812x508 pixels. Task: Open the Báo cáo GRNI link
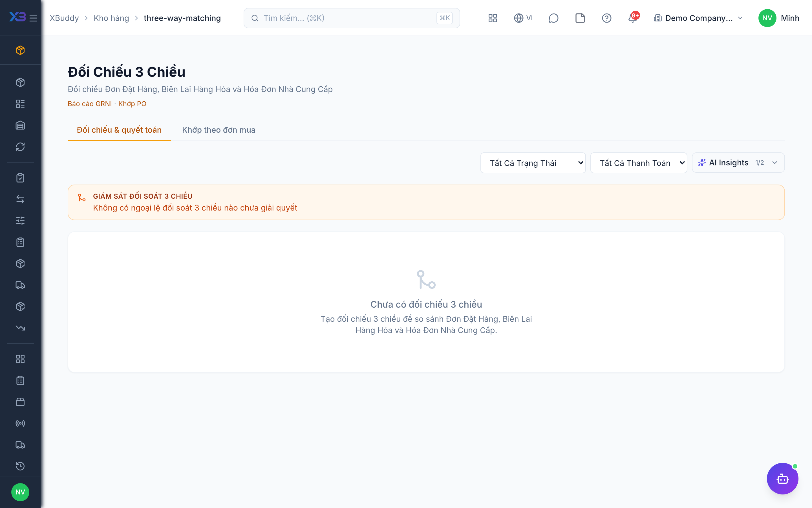(90, 104)
